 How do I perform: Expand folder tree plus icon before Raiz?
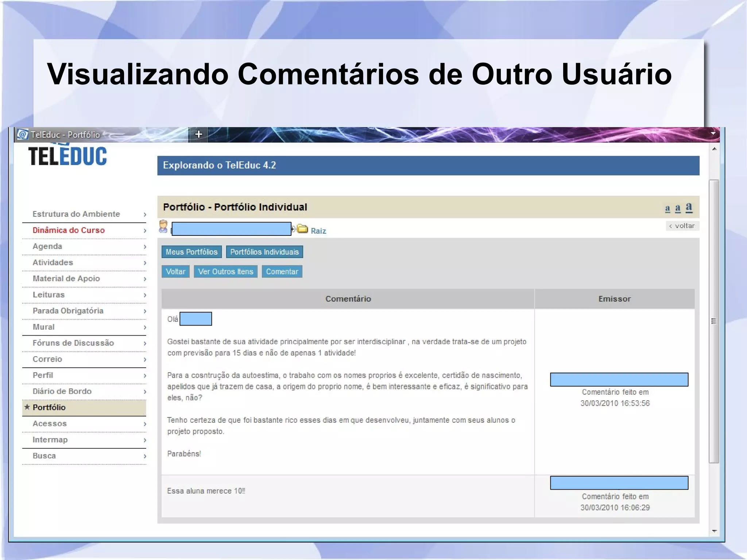tap(293, 229)
